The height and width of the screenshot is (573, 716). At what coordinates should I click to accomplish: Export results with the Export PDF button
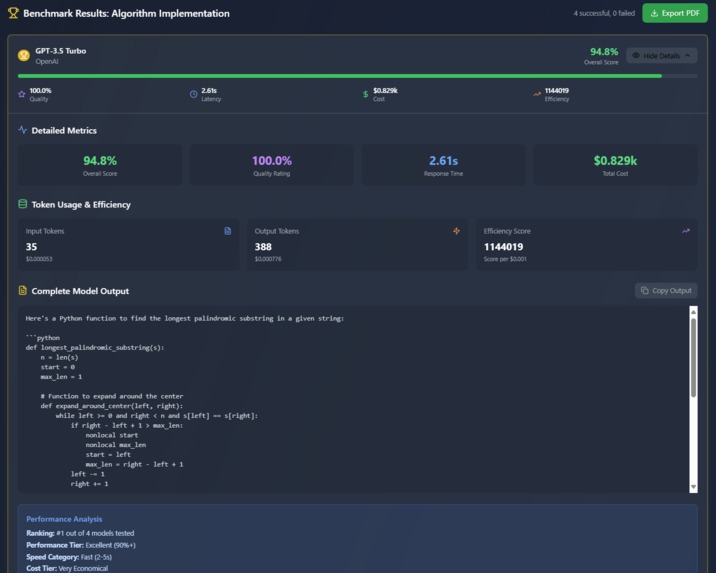click(674, 13)
